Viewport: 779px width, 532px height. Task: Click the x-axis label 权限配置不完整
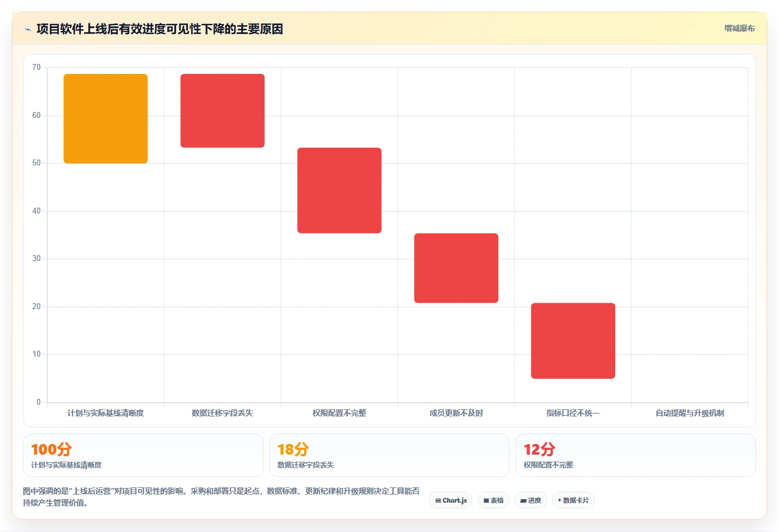pyautogui.click(x=339, y=413)
